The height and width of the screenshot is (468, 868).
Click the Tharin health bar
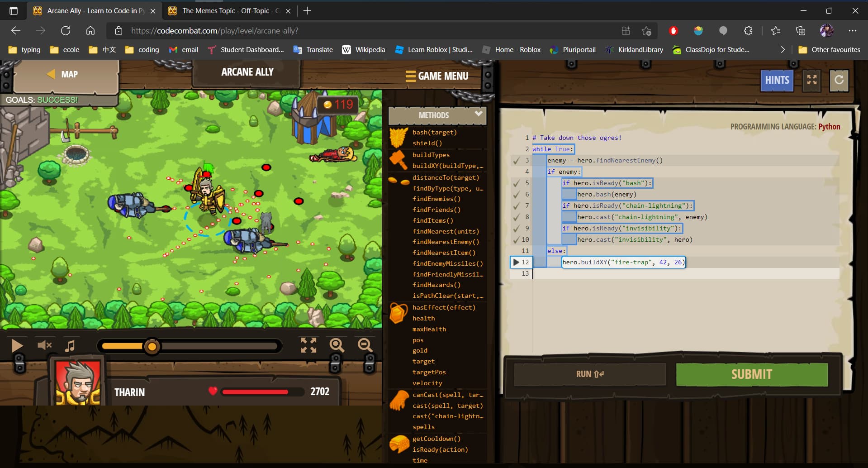262,392
